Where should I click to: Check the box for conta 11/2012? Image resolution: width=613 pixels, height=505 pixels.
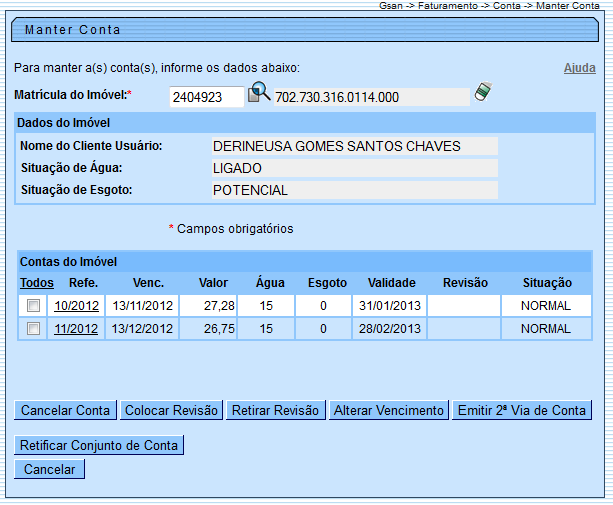[x=33, y=329]
